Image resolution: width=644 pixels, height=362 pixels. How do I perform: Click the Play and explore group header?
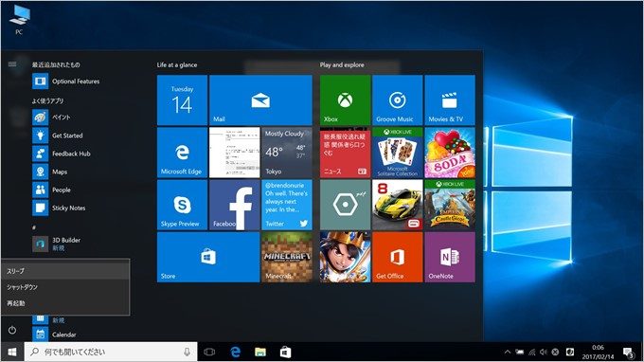point(342,65)
